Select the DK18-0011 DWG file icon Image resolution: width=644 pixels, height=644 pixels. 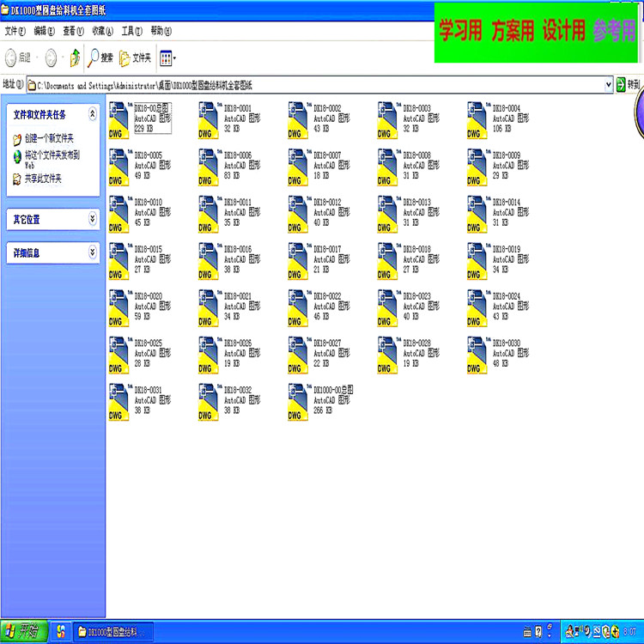point(209,214)
